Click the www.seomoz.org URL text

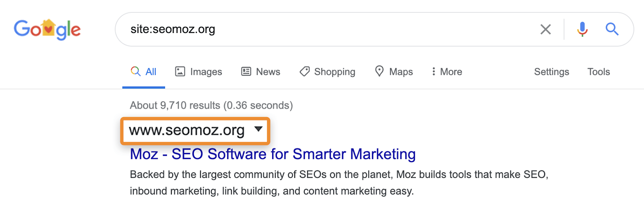click(x=187, y=130)
